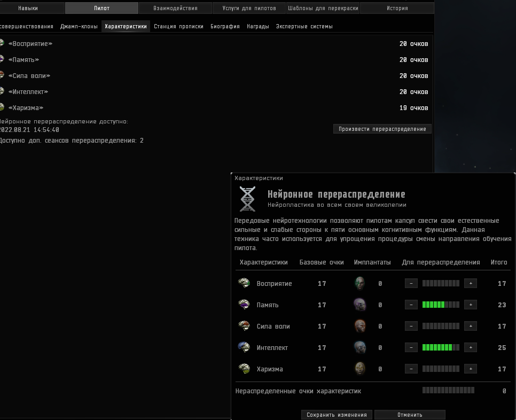Click the Сила воли empty allocation bar

tap(441, 326)
